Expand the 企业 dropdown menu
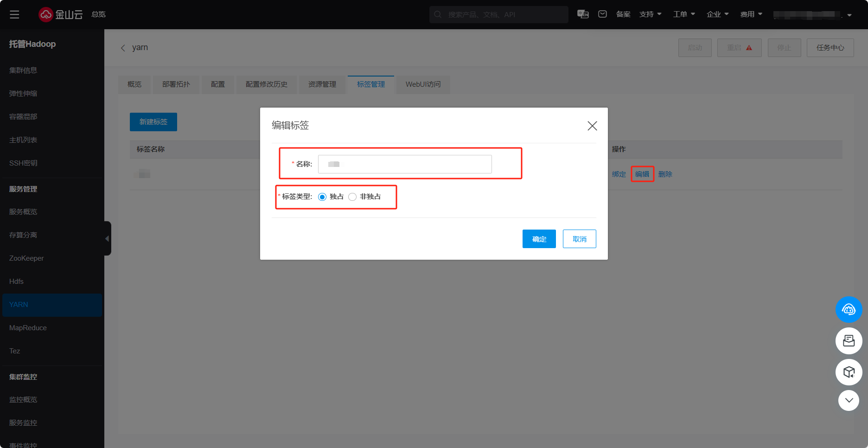 [x=718, y=14]
